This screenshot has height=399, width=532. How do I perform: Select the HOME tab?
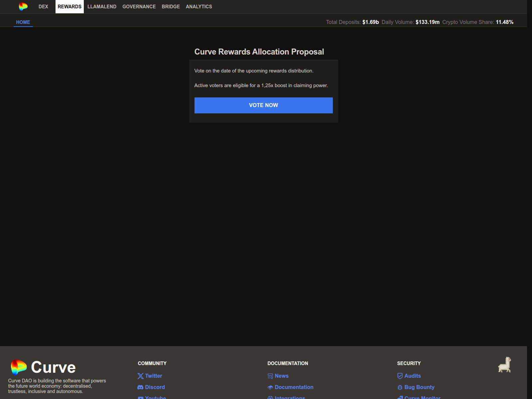23,22
